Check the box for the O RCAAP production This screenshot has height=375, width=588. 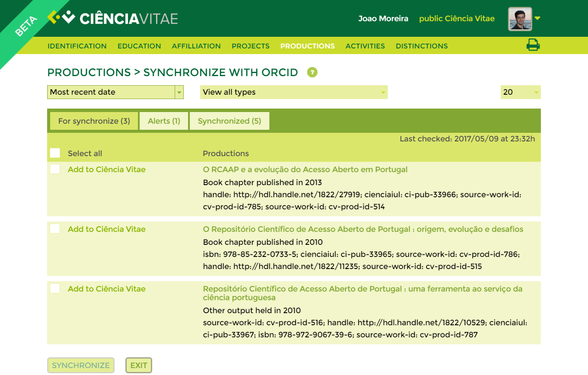(x=55, y=169)
